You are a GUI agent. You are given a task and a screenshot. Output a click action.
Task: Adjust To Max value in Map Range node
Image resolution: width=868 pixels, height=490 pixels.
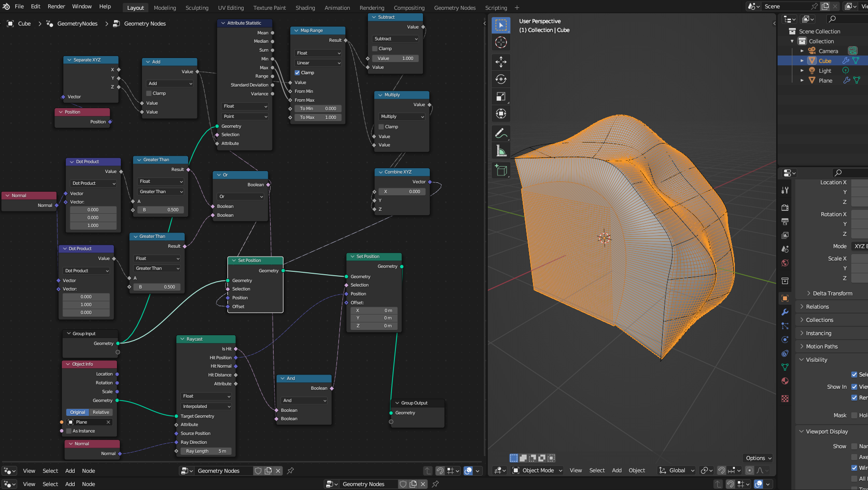click(x=318, y=117)
